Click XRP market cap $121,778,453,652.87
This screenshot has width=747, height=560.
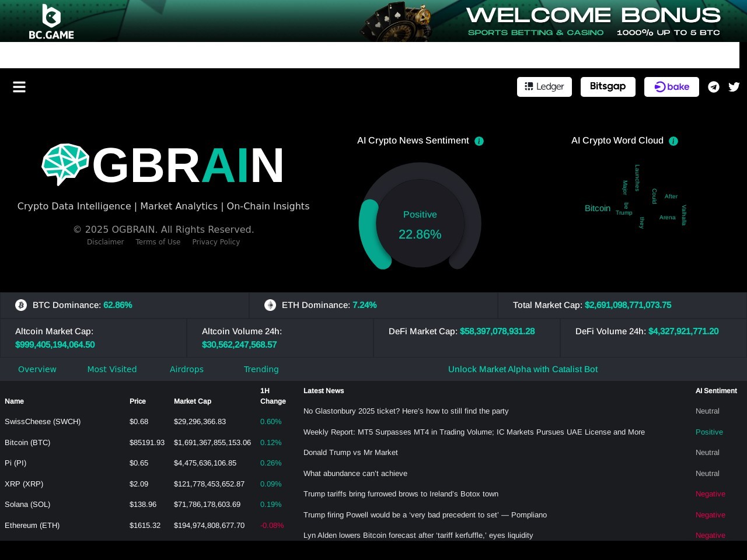(209, 484)
